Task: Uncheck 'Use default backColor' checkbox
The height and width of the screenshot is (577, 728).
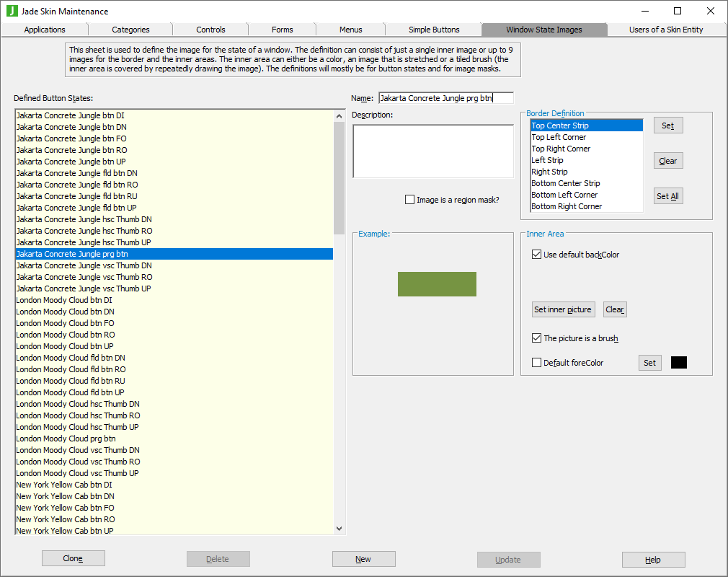Action: [536, 255]
